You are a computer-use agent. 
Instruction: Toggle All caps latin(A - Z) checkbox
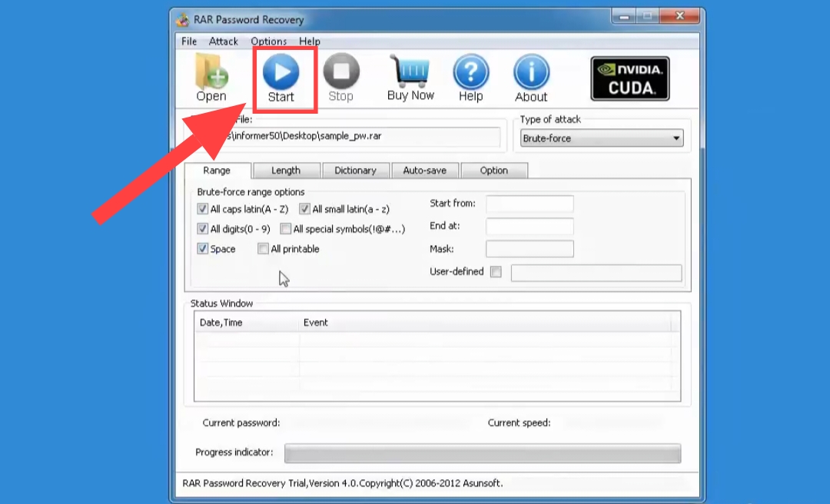[x=203, y=208]
